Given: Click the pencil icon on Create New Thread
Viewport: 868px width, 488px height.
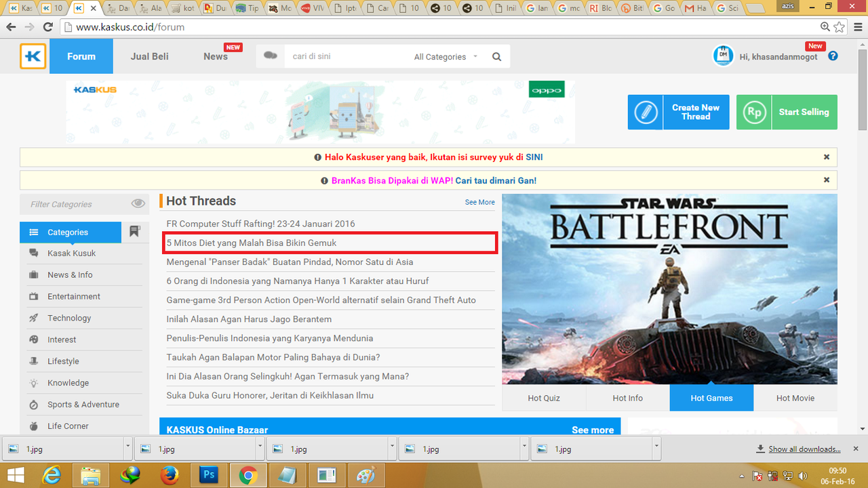Looking at the screenshot, I should 646,112.
